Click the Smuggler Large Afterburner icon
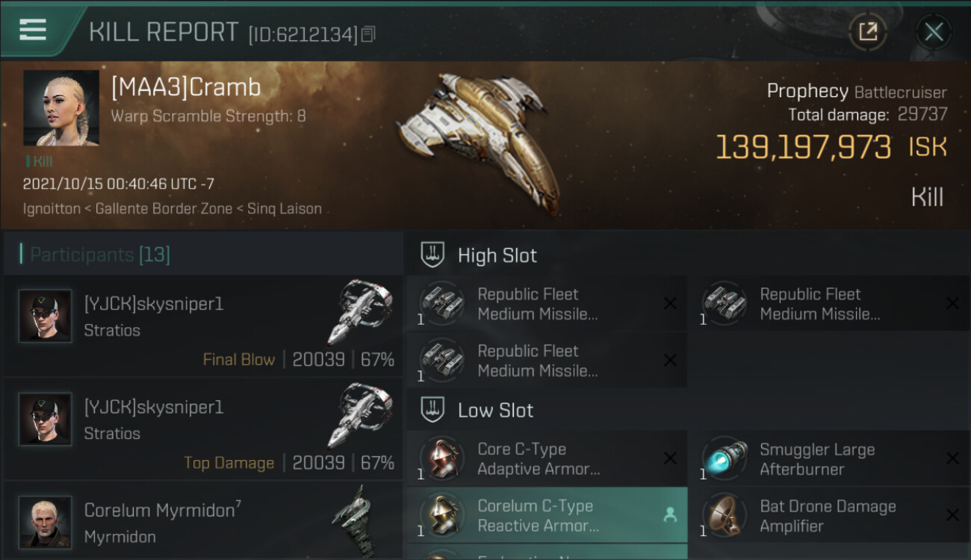The height and width of the screenshot is (560, 971). (x=725, y=458)
